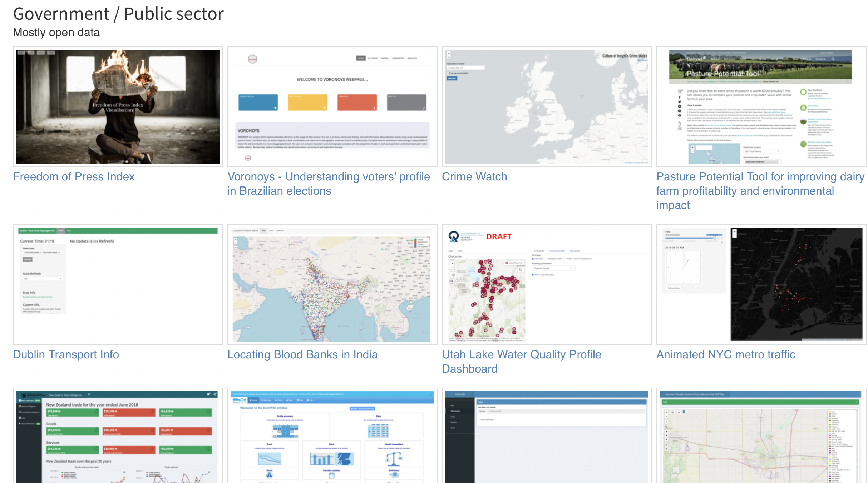The height and width of the screenshot is (483, 868).
Task: Open the Crime Watch UK map thumbnail
Action: 547,106
